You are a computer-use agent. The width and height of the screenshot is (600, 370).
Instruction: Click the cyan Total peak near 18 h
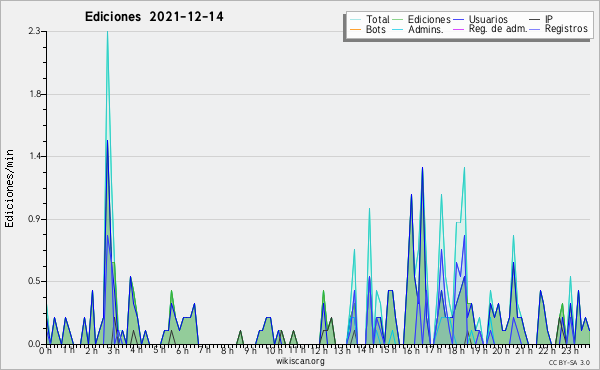(464, 168)
